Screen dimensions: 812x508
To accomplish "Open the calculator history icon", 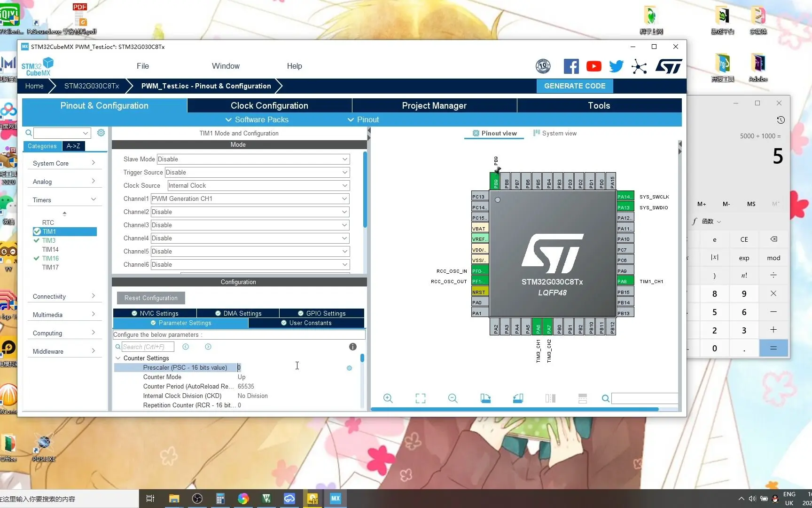I will 781,120.
